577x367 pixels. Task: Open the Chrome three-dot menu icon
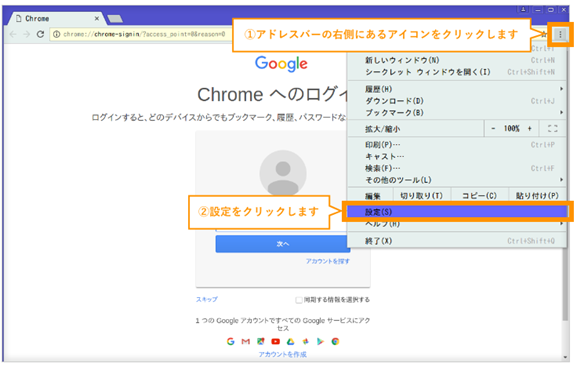[x=560, y=35]
